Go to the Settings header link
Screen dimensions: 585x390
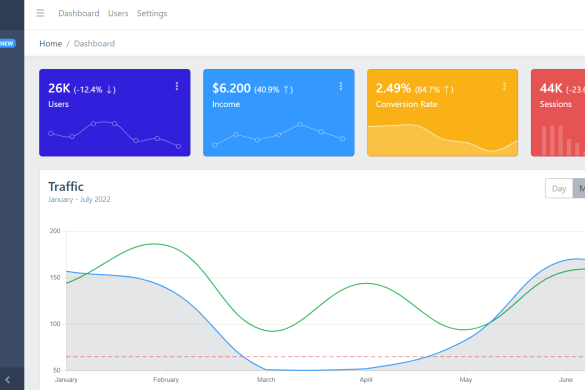[152, 13]
